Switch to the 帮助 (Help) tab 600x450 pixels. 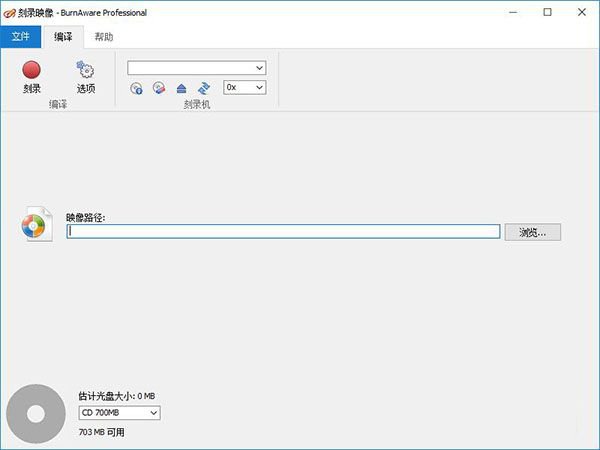click(104, 37)
